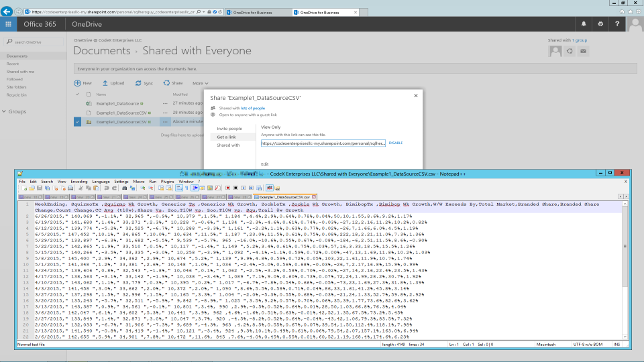Click the Stop Recording macro icon
This screenshot has height=362, width=644.
(x=235, y=188)
